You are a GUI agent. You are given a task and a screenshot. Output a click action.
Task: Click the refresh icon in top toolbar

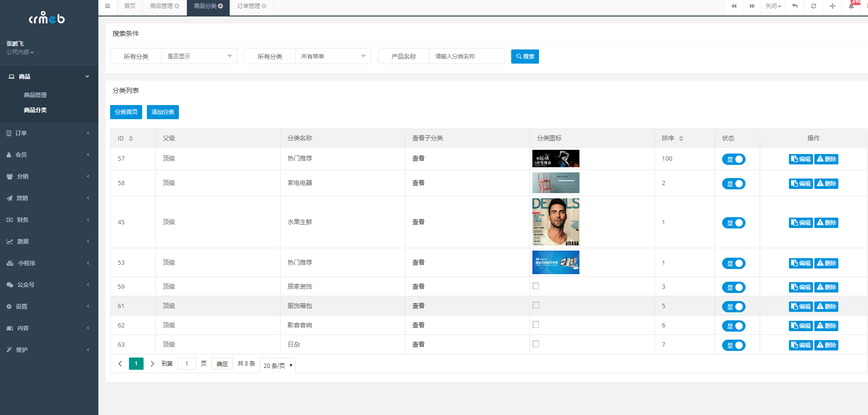[x=813, y=6]
